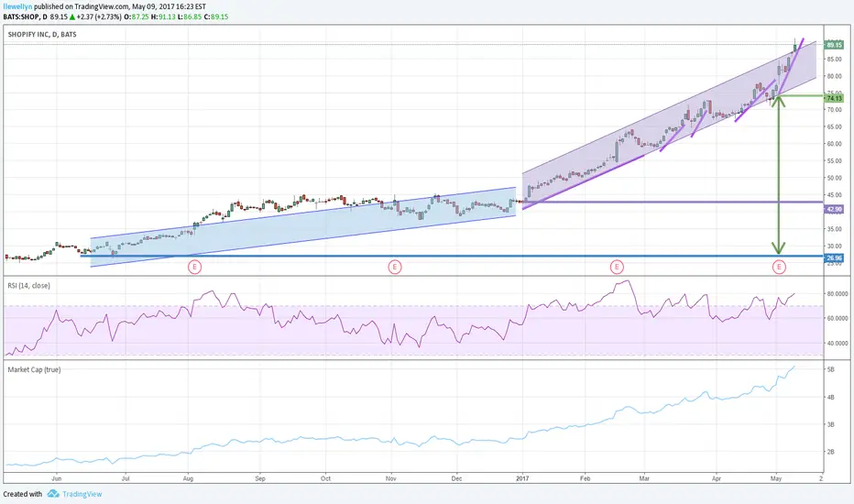
Task: Click the +2.37 (+2.73%) change text
Action: point(99,16)
